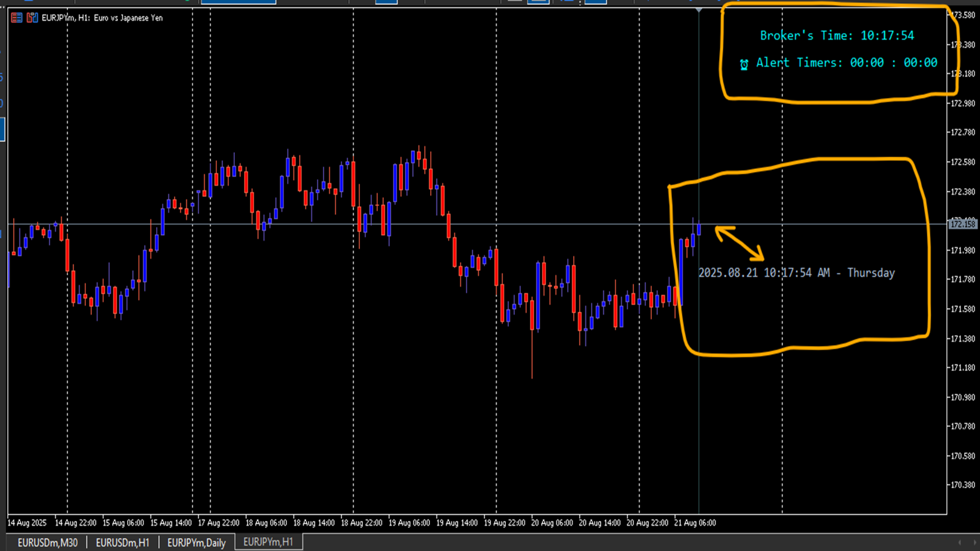
Task: Click the '18 Aug 22:00' time axis label
Action: click(x=361, y=523)
